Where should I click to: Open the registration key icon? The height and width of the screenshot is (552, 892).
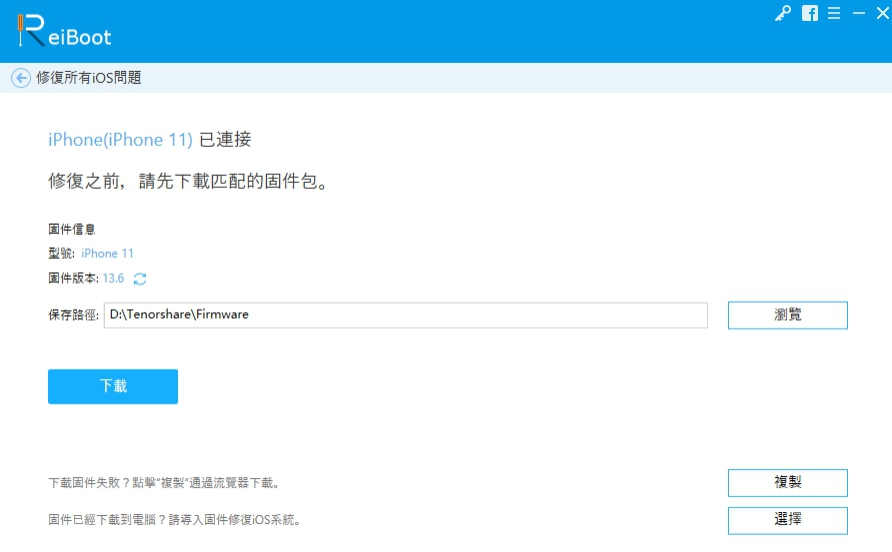tap(783, 13)
